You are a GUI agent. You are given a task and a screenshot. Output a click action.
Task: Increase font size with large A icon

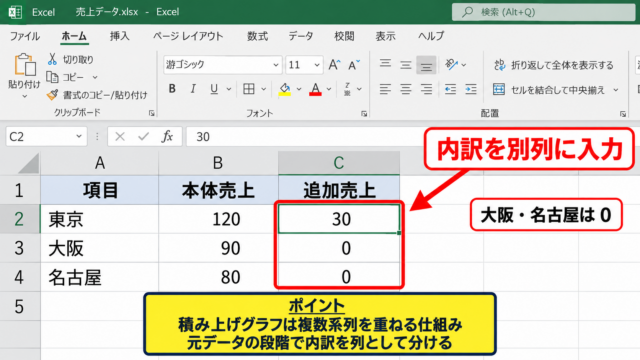334,64
